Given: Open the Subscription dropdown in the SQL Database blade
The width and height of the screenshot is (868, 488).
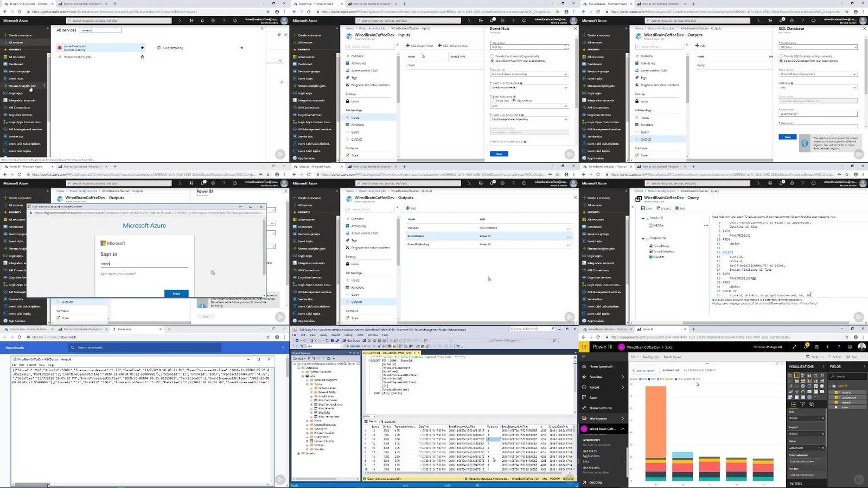Looking at the screenshot, I should coord(818,74).
